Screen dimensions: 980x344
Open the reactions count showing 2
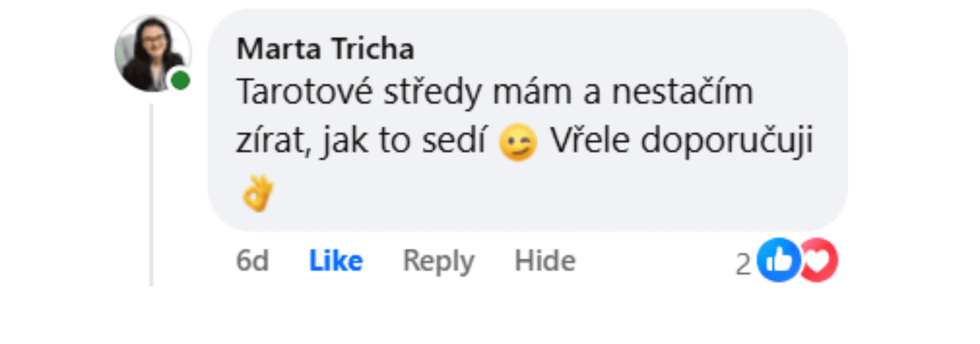(743, 264)
